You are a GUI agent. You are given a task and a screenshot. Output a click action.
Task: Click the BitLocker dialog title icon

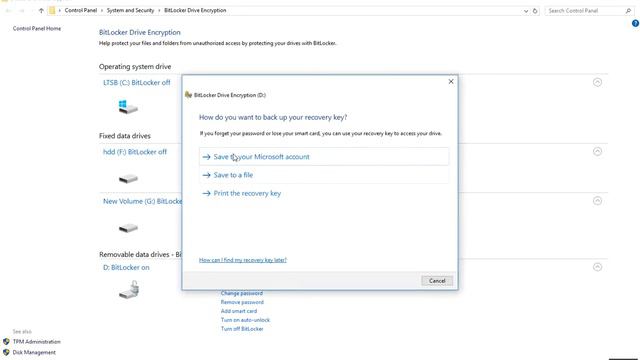coord(188,95)
